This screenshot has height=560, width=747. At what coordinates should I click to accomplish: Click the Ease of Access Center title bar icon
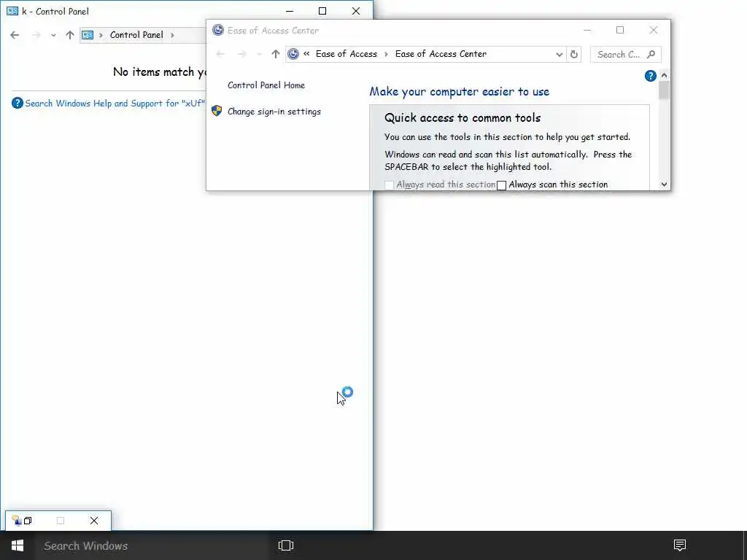click(217, 30)
